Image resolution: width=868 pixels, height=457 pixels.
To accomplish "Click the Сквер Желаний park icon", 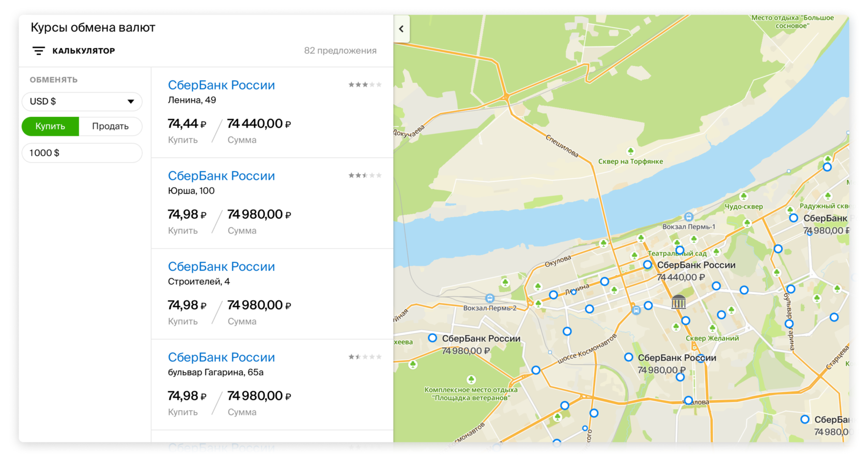I will pyautogui.click(x=712, y=328).
